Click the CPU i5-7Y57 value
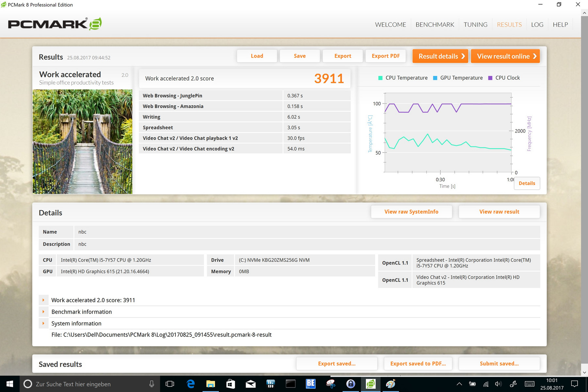This screenshot has height=392, width=588. pos(106,260)
